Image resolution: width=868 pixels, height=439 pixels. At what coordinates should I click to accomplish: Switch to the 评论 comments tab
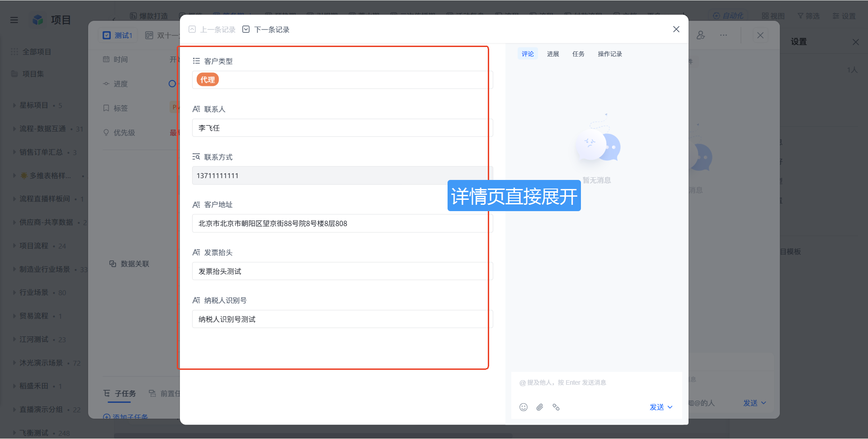528,54
